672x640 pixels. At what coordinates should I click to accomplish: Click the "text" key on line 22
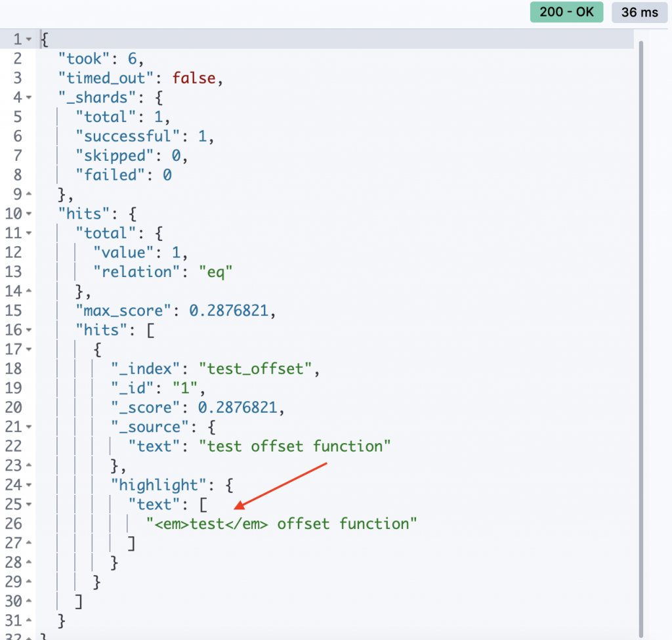click(154, 446)
